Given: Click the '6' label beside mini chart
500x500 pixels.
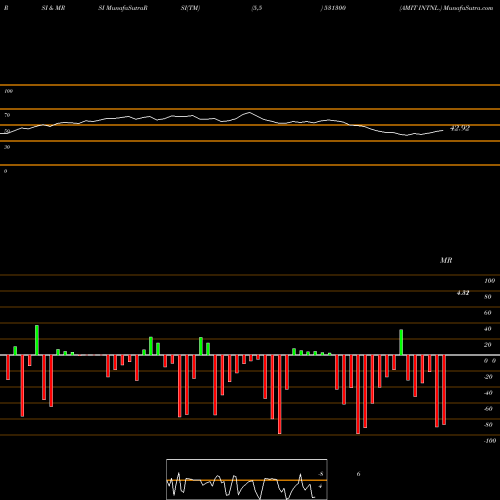Looking at the screenshot, I should (358, 474).
